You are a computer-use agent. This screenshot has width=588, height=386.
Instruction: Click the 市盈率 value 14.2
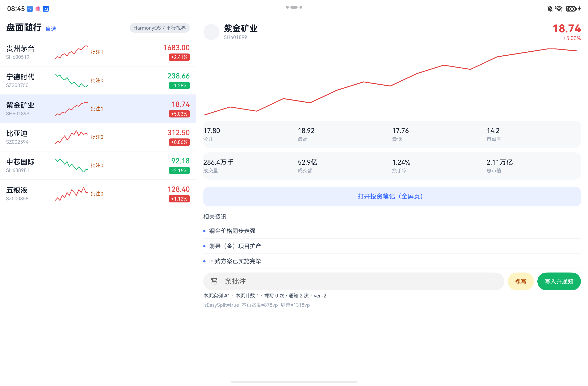(x=493, y=130)
